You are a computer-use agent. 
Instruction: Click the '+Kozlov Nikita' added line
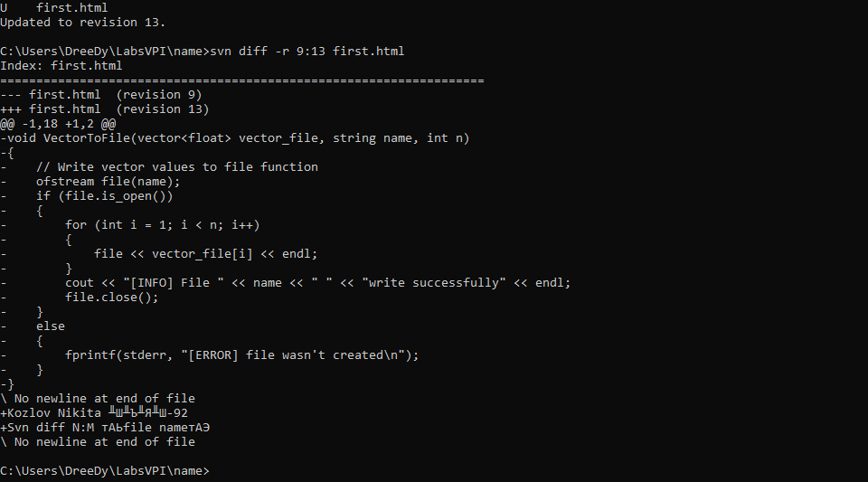point(94,413)
